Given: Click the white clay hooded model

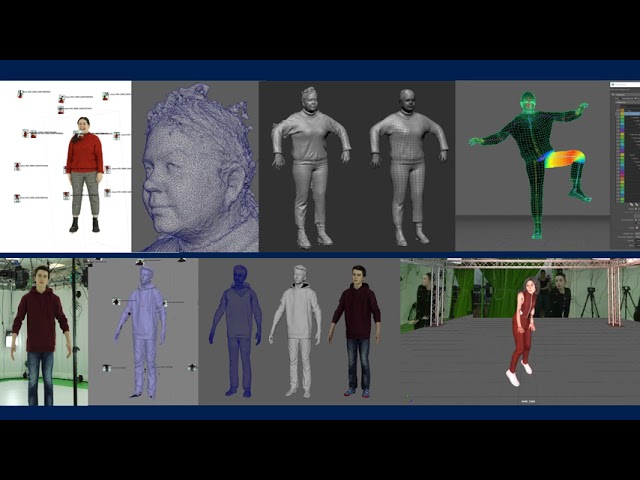Looking at the screenshot, I should (x=297, y=328).
